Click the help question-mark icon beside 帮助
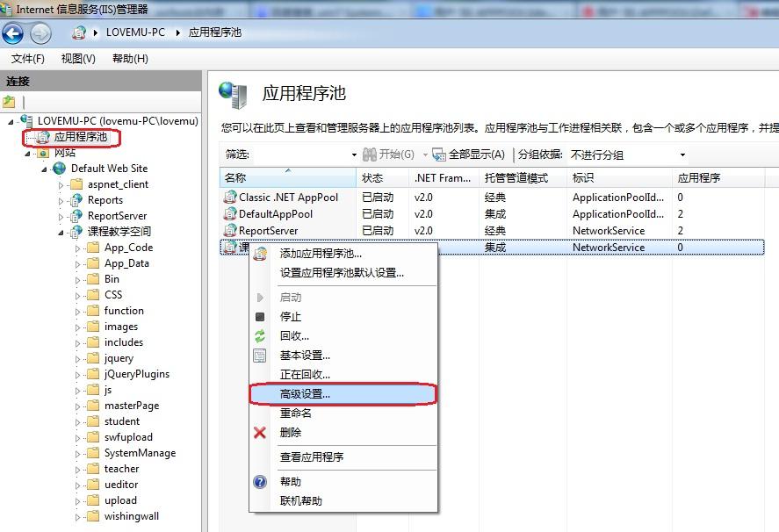The image size is (779, 532). 259,481
